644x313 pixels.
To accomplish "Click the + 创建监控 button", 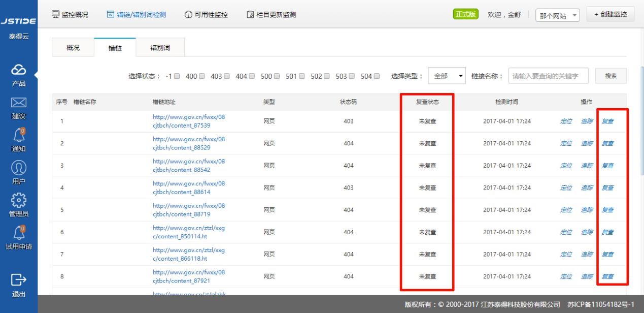I will pos(610,14).
